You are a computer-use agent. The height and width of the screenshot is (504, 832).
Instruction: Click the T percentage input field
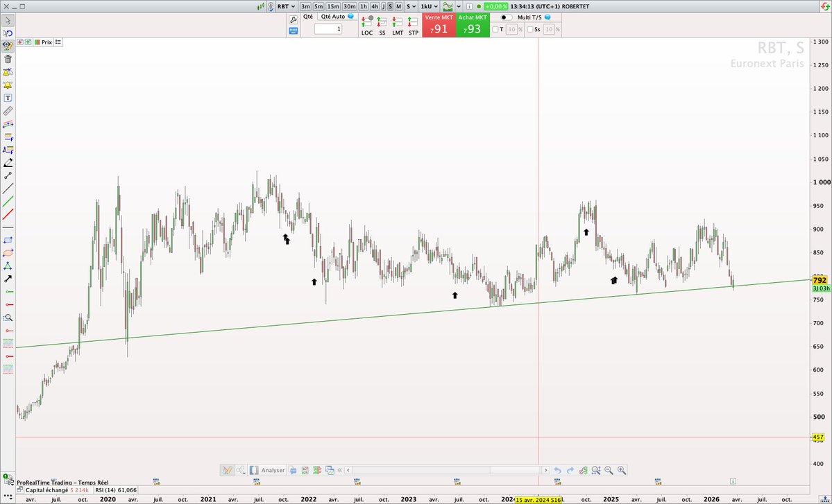click(x=511, y=30)
